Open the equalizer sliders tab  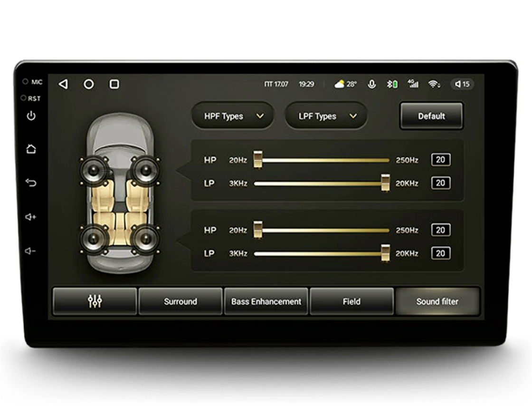pyautogui.click(x=95, y=301)
